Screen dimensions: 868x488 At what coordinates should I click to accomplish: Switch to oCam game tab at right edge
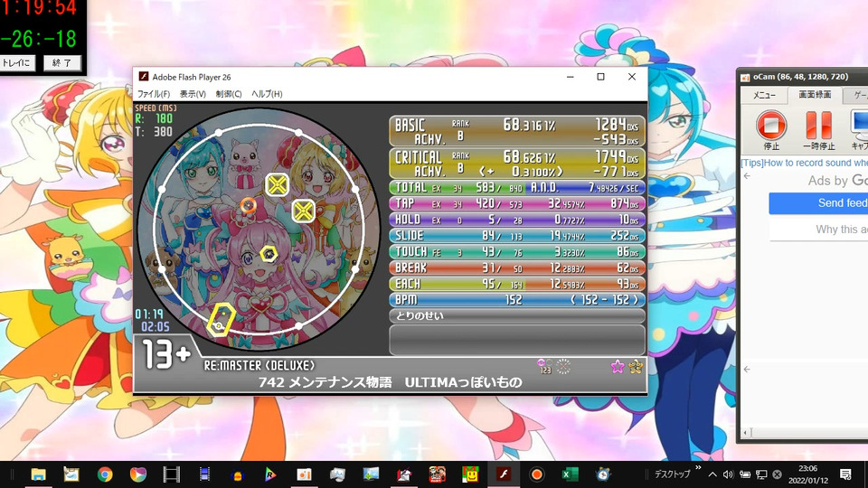pyautogui.click(x=857, y=95)
